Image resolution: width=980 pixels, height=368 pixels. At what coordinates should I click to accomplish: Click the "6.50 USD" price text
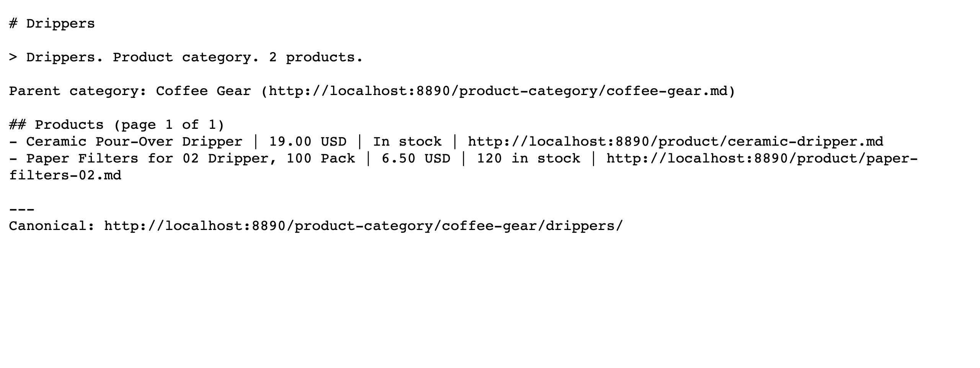coord(416,159)
